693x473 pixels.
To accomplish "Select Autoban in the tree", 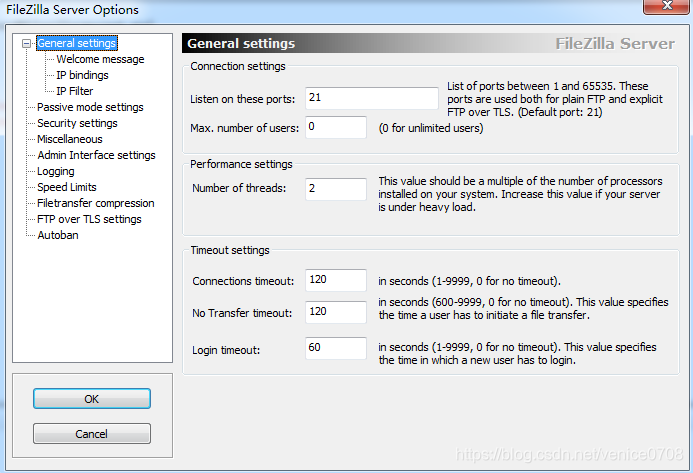I will (x=58, y=235).
